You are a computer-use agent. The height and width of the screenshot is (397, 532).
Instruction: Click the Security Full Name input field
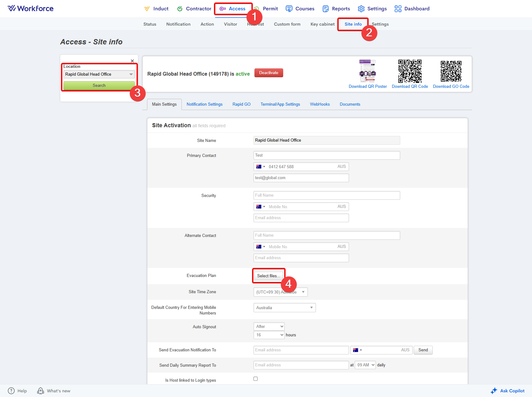(x=327, y=195)
